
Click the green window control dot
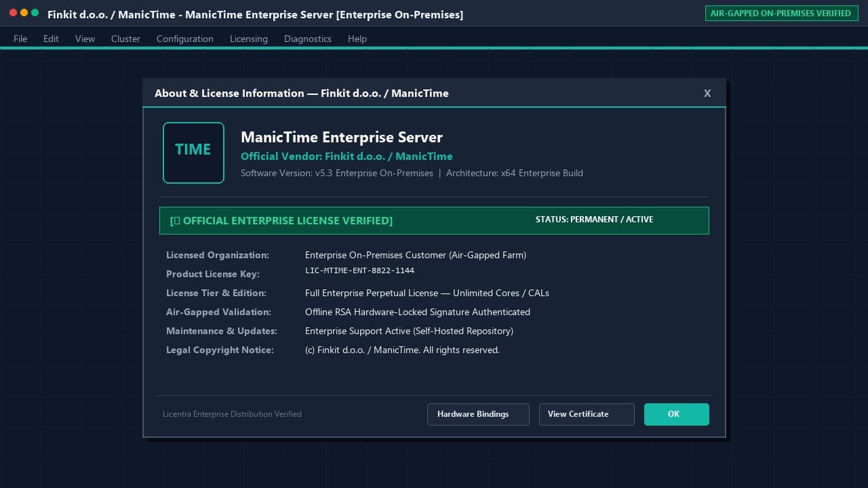click(35, 13)
